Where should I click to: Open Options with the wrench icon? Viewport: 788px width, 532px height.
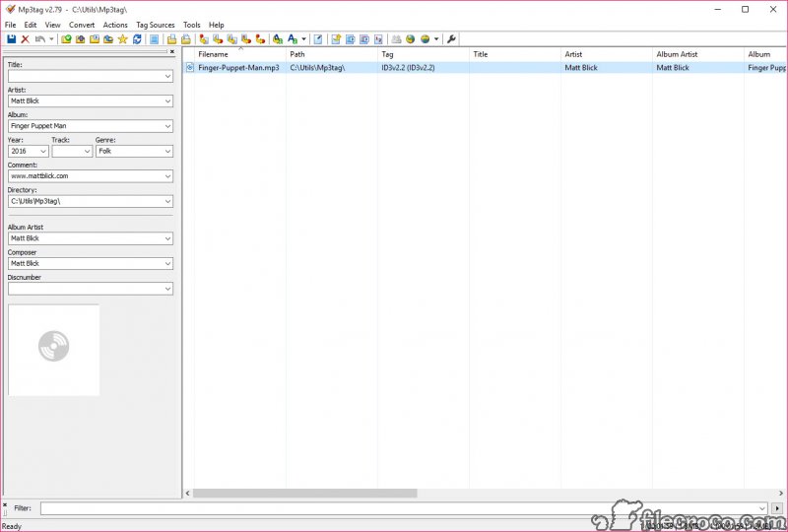click(x=451, y=38)
